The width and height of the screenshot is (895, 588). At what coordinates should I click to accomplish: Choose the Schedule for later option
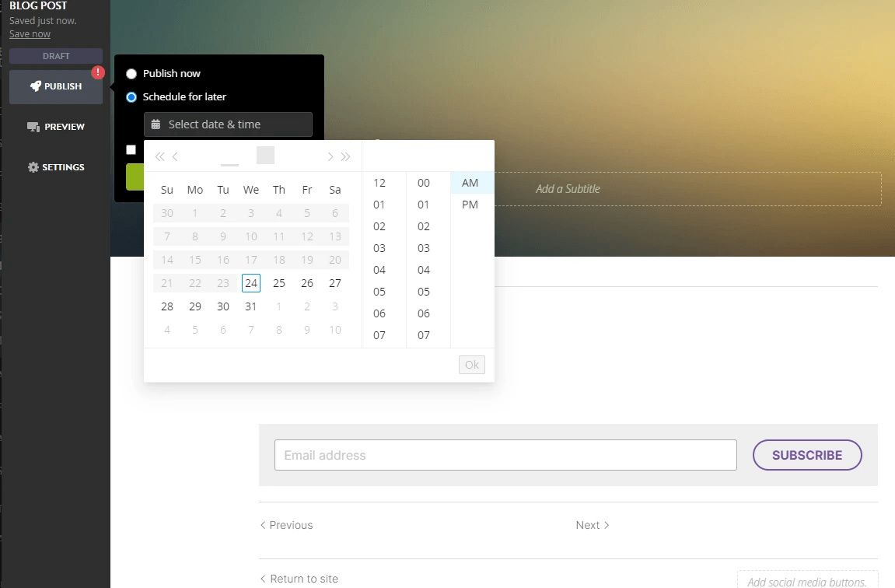[131, 96]
